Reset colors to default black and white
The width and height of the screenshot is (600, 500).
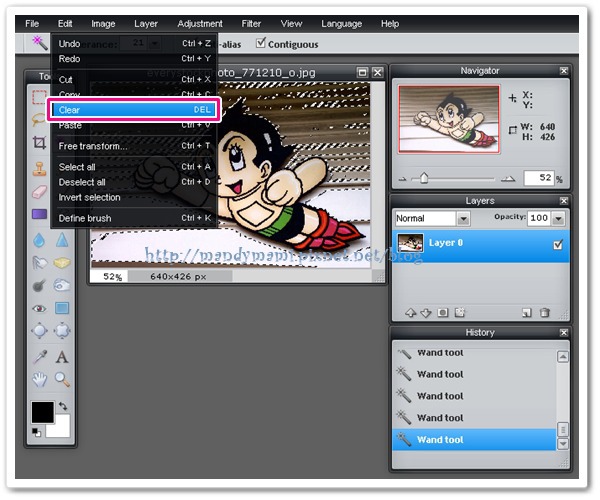point(36,432)
